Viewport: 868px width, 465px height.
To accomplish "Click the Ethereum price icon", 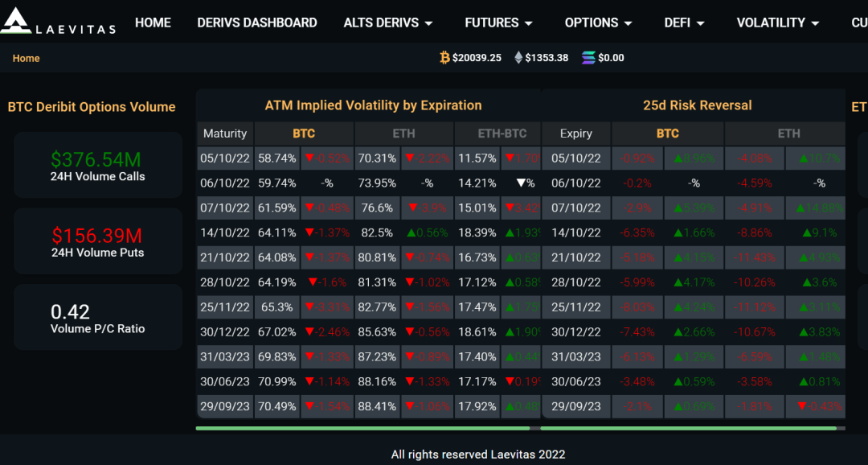I will tap(518, 58).
